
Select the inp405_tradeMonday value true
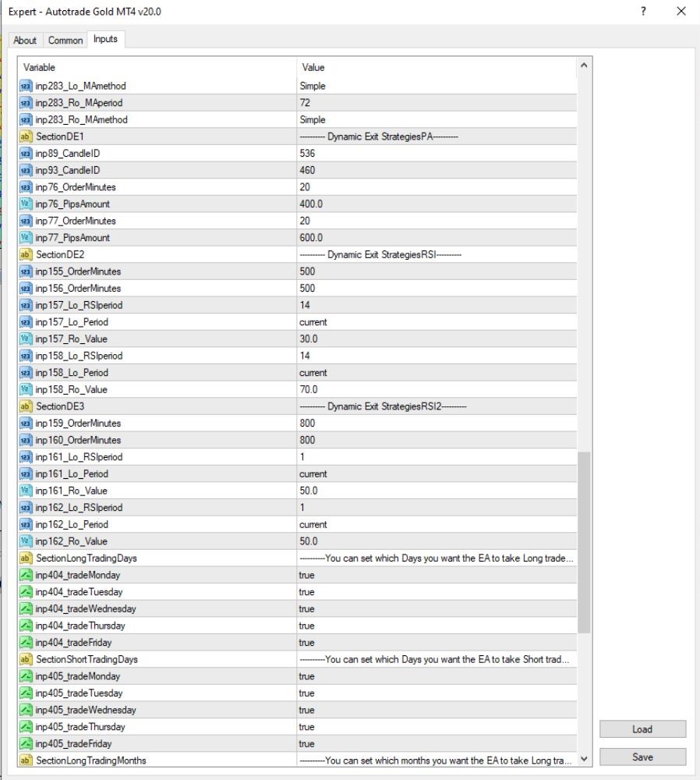tap(307, 676)
